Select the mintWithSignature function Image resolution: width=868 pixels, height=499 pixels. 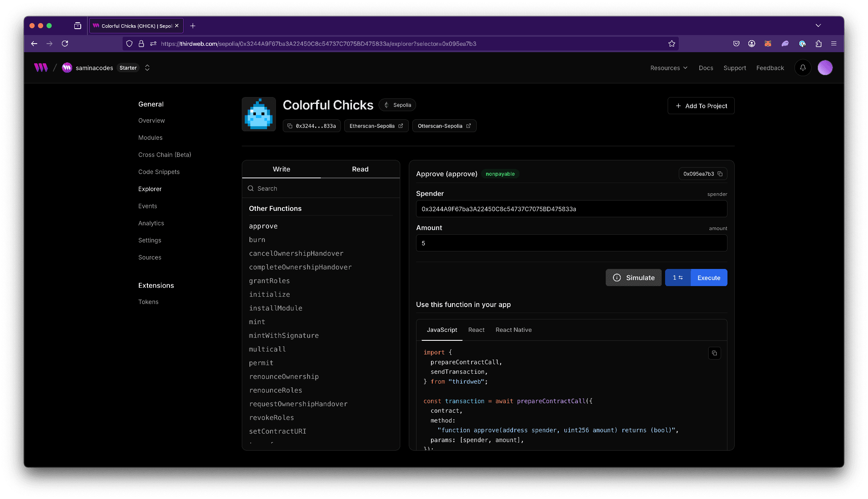pyautogui.click(x=284, y=336)
